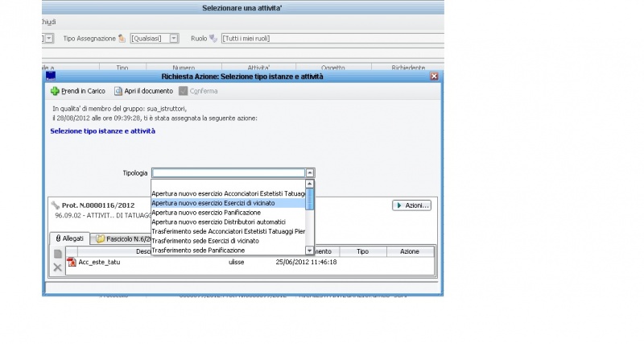Collapse the Tipologia dropdown arrow
This screenshot has height=344, width=644.
pyautogui.click(x=310, y=173)
